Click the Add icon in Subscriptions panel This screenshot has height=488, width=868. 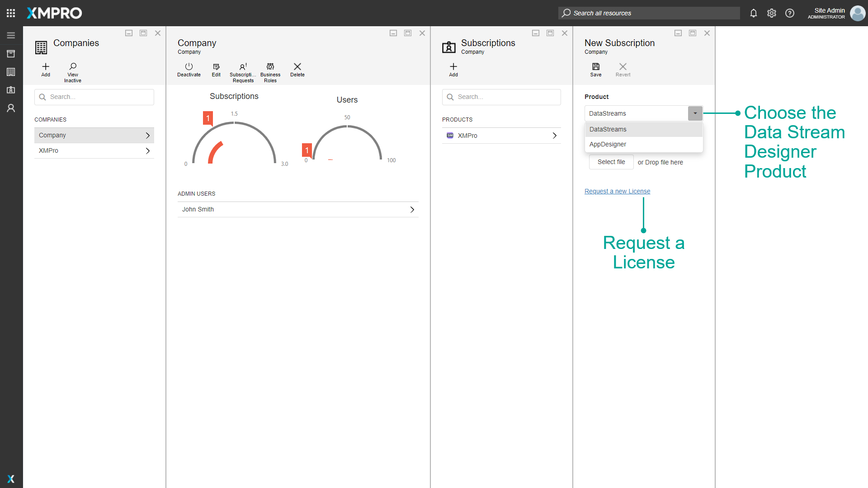[453, 67]
